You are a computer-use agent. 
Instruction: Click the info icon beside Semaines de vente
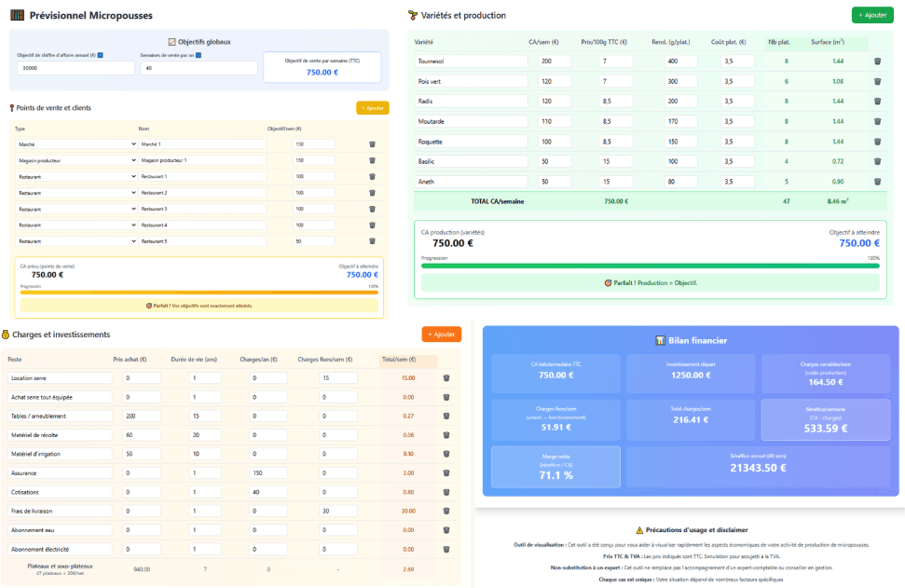coord(199,55)
